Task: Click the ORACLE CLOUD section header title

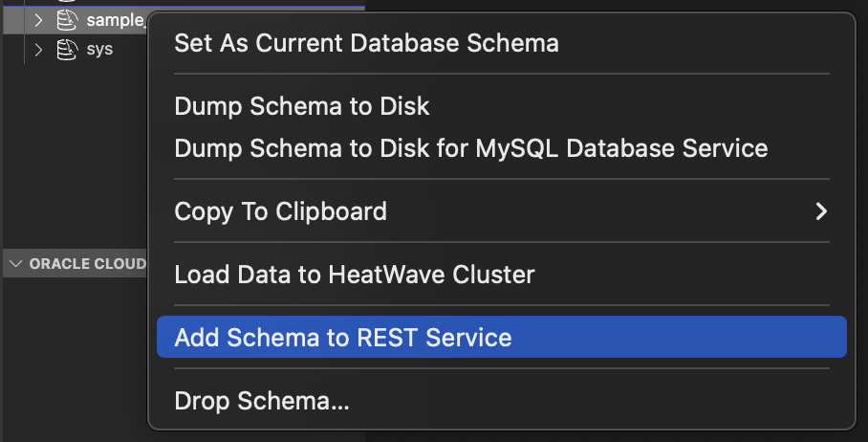Action: click(x=87, y=263)
